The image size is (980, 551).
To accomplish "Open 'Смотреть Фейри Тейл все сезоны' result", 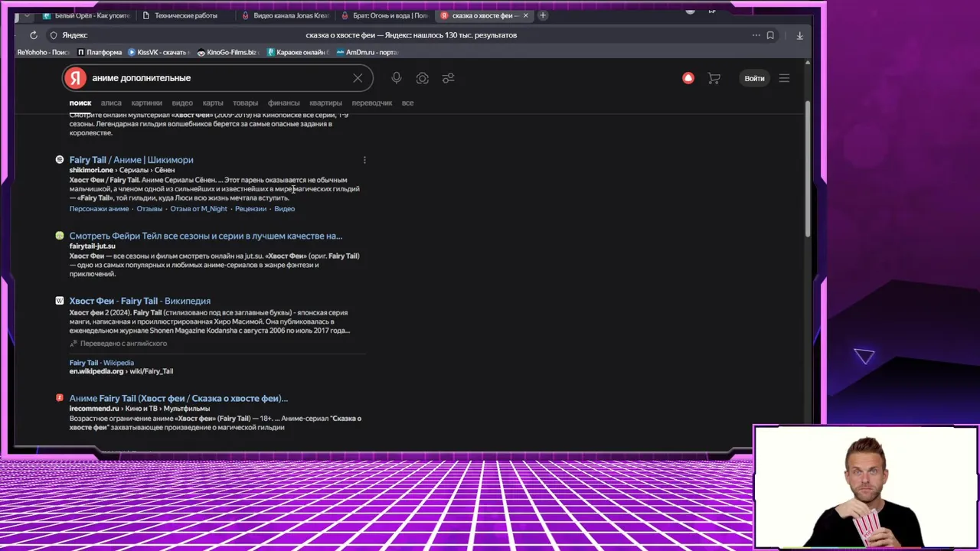I will [206, 236].
